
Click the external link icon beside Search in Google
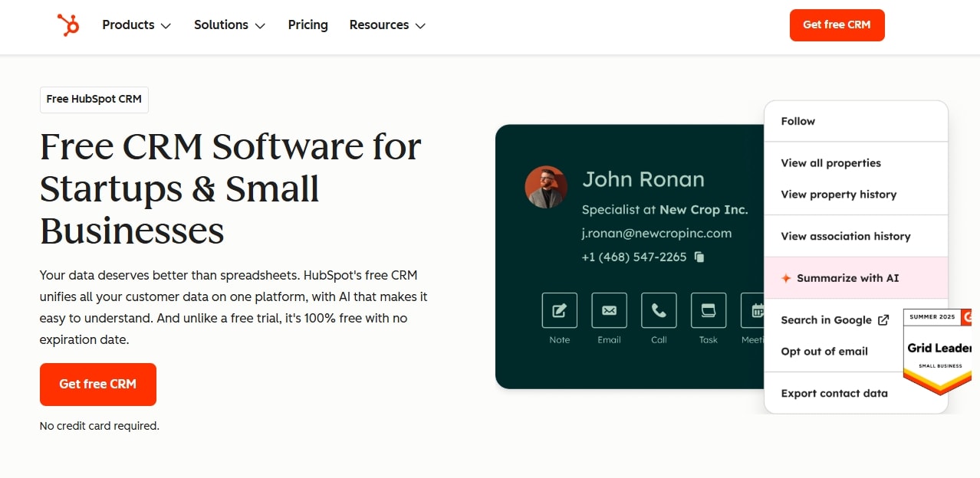tap(883, 320)
